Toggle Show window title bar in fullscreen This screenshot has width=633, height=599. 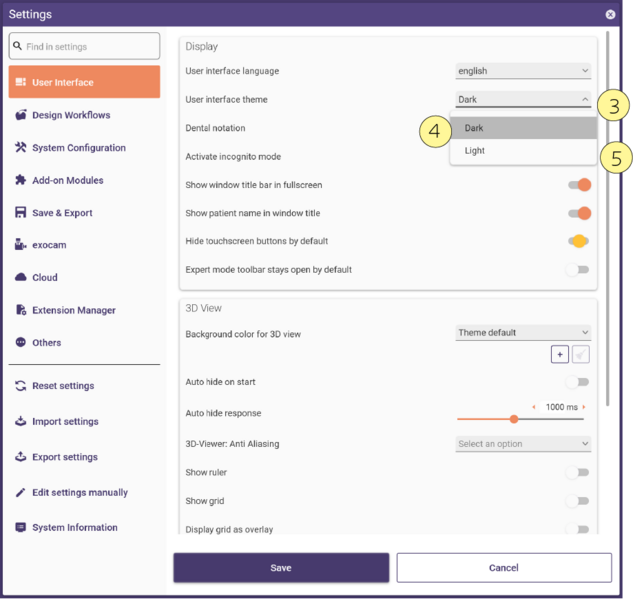579,185
